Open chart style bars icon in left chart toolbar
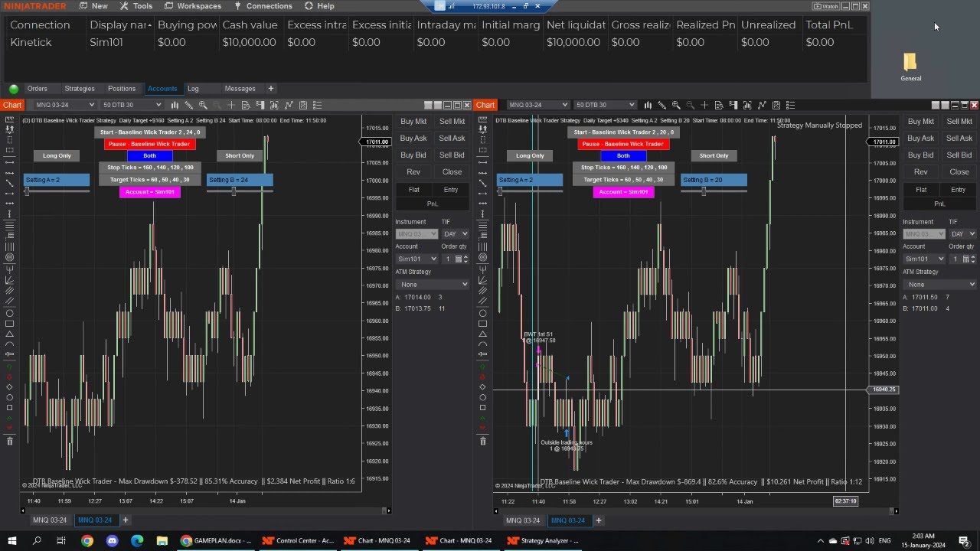The height and width of the screenshot is (551, 980). 175,105
